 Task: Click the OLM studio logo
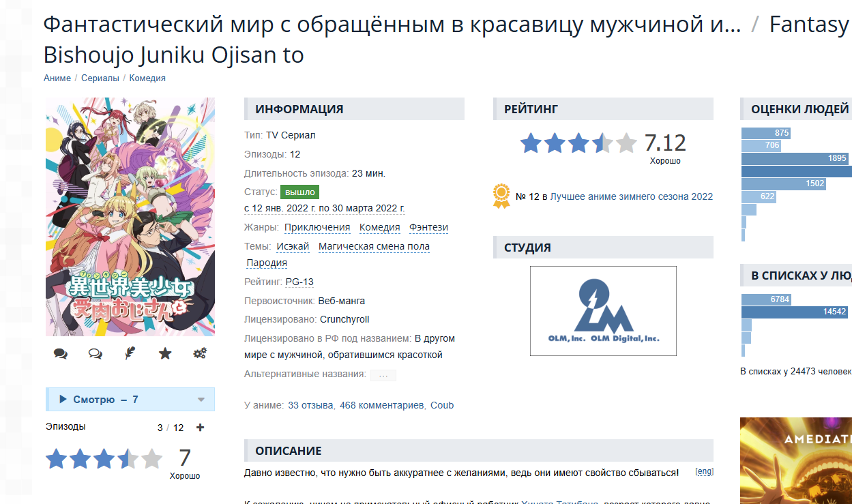(603, 311)
